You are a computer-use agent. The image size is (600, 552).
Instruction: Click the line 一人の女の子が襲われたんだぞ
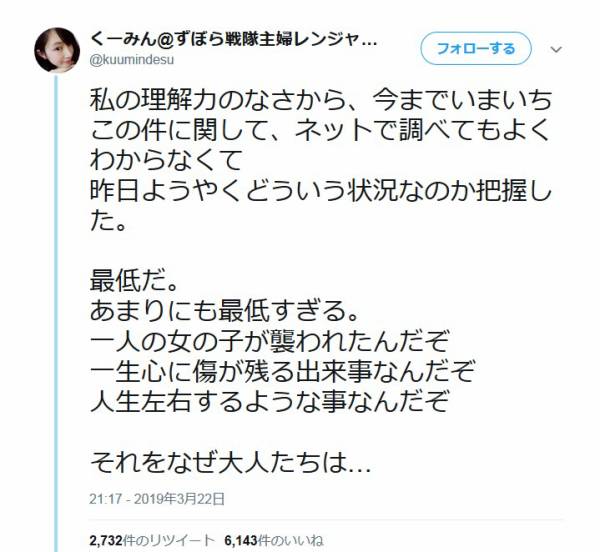pyautogui.click(x=269, y=342)
